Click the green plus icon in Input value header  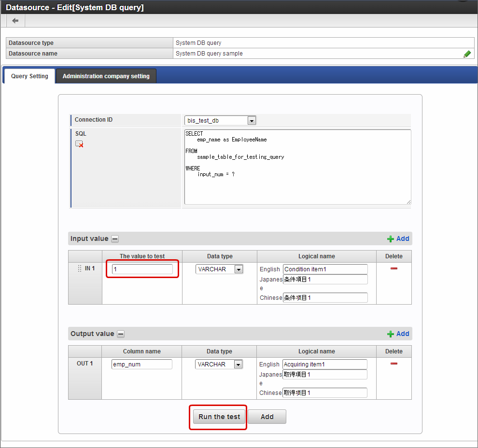[390, 239]
